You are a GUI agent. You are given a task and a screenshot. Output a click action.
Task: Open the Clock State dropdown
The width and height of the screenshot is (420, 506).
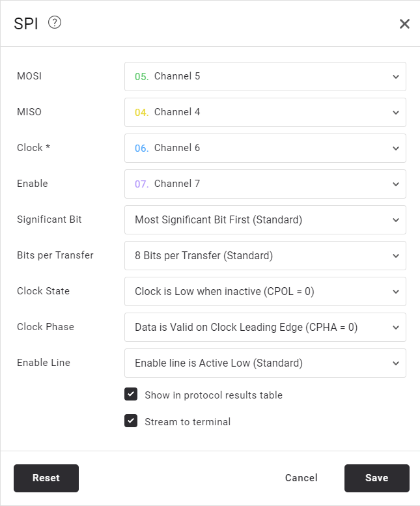tap(264, 292)
